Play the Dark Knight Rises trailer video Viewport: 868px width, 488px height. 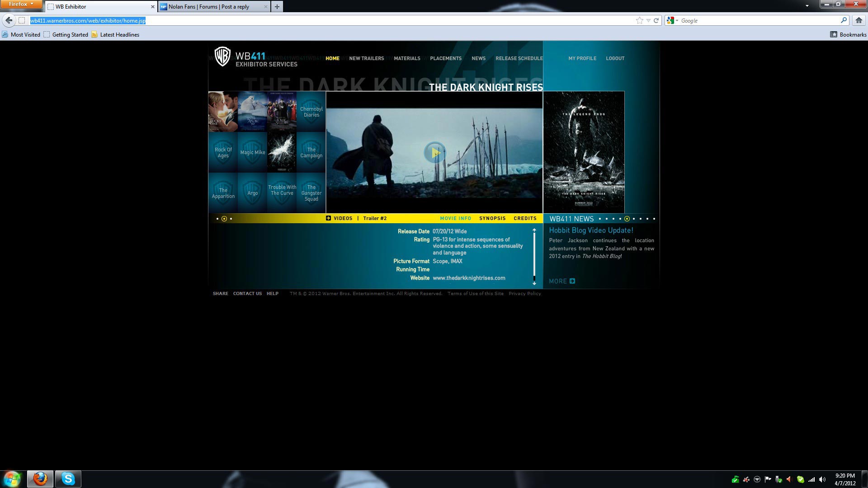coord(434,153)
